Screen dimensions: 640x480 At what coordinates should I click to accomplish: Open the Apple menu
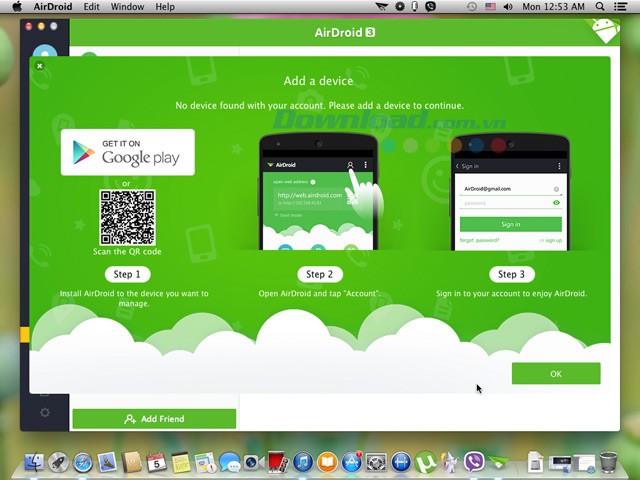(17, 7)
